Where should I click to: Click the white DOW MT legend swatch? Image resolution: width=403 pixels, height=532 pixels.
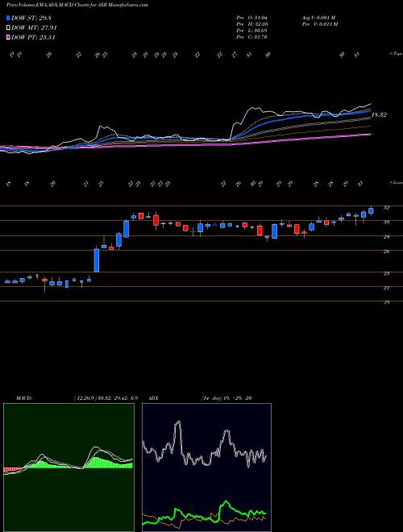point(8,28)
